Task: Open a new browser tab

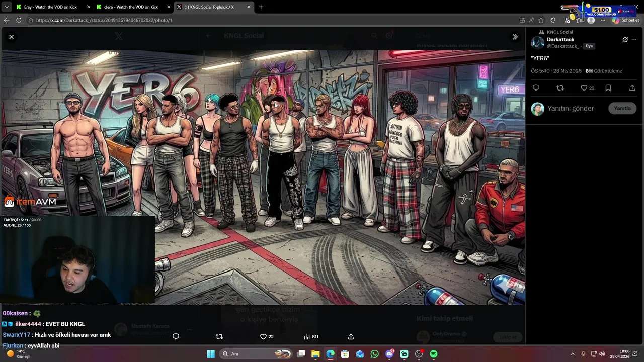Action: tap(261, 7)
